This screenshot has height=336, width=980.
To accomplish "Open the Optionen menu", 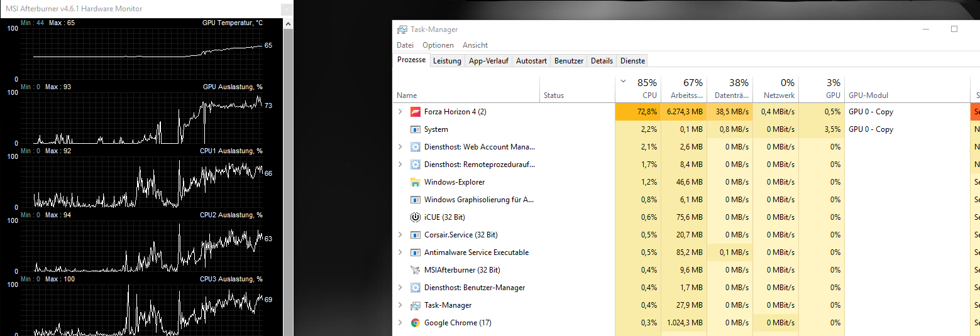I will [x=438, y=45].
